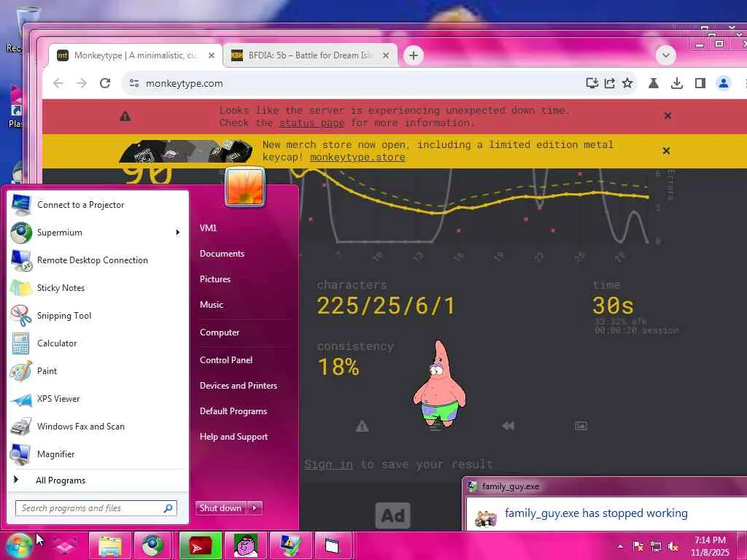Open the monkeytype.store link
This screenshot has width=747, height=560.
(357, 157)
